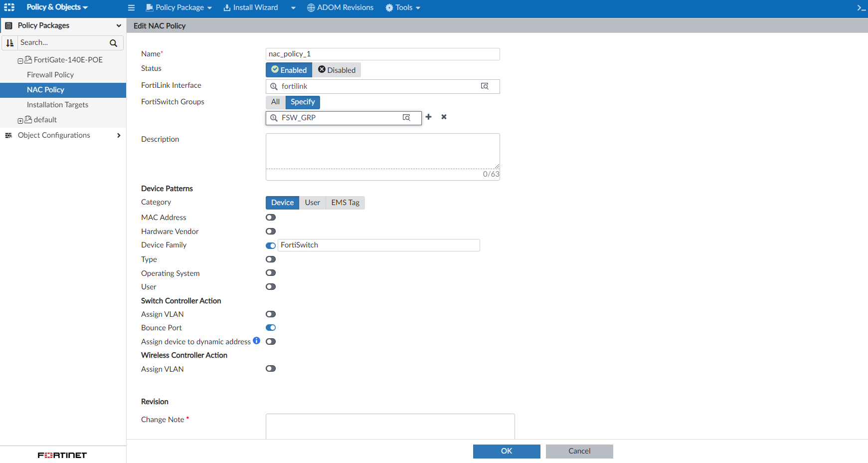Set status to Disabled
The width and height of the screenshot is (868, 463).
coord(337,70)
